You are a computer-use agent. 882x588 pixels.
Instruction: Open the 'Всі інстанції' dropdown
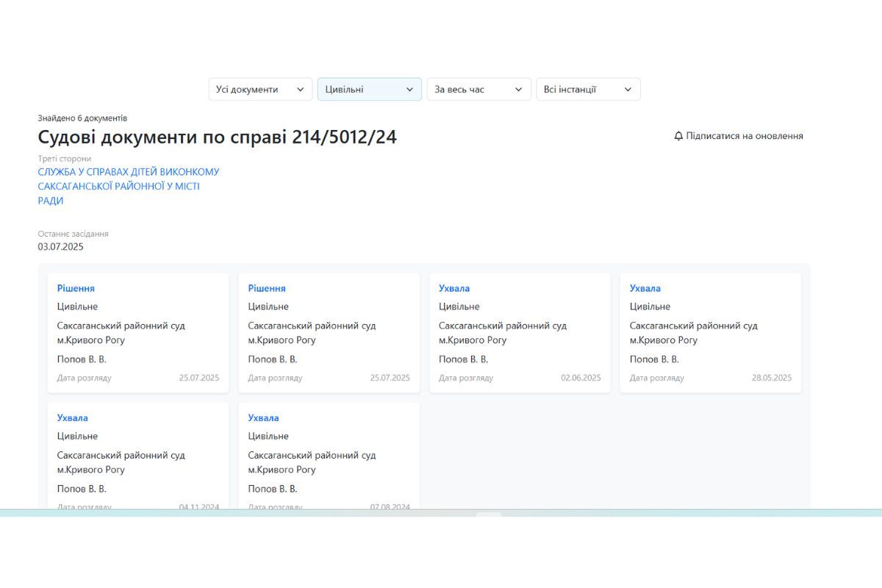point(588,89)
